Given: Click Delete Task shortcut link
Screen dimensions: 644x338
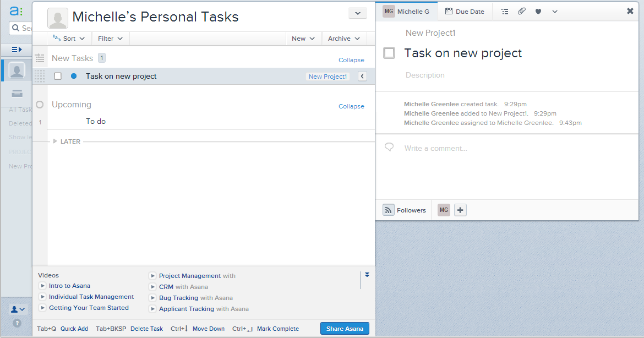Looking at the screenshot, I should (x=146, y=329).
